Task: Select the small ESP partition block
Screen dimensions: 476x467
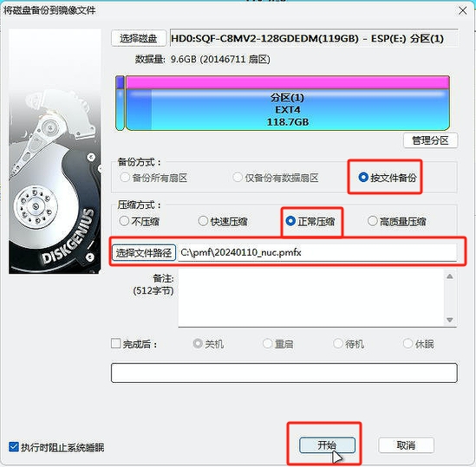Action: point(121,103)
